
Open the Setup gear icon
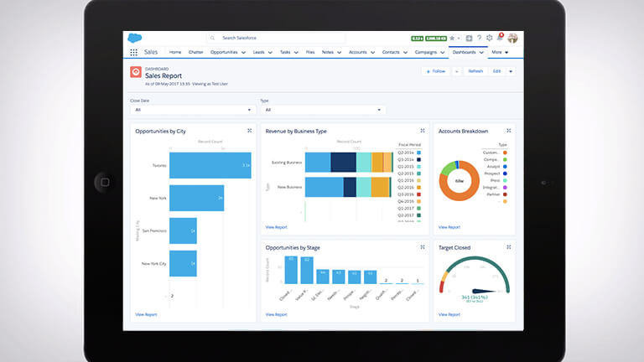coord(490,38)
